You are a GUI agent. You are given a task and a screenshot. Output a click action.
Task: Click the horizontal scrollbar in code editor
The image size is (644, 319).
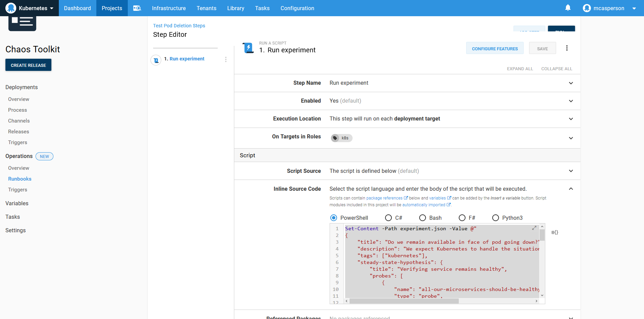(x=404, y=301)
